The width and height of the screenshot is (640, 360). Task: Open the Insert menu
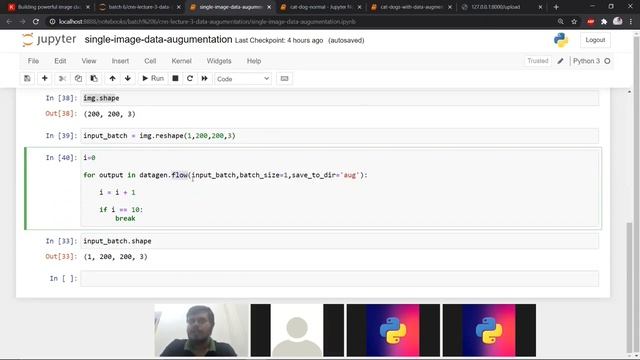pos(120,61)
